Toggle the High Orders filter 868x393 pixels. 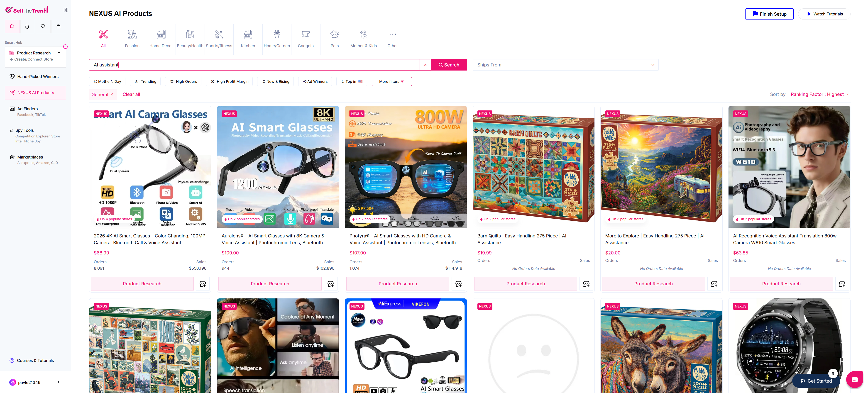tap(183, 81)
